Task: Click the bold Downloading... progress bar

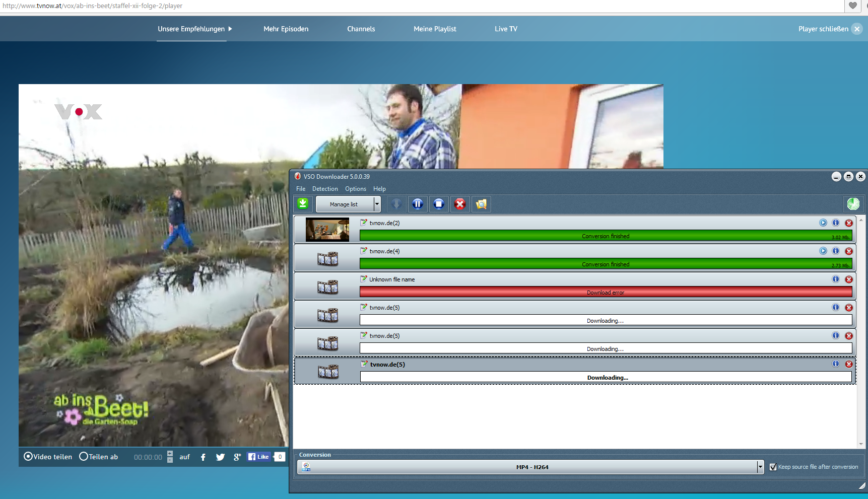Action: [606, 377]
